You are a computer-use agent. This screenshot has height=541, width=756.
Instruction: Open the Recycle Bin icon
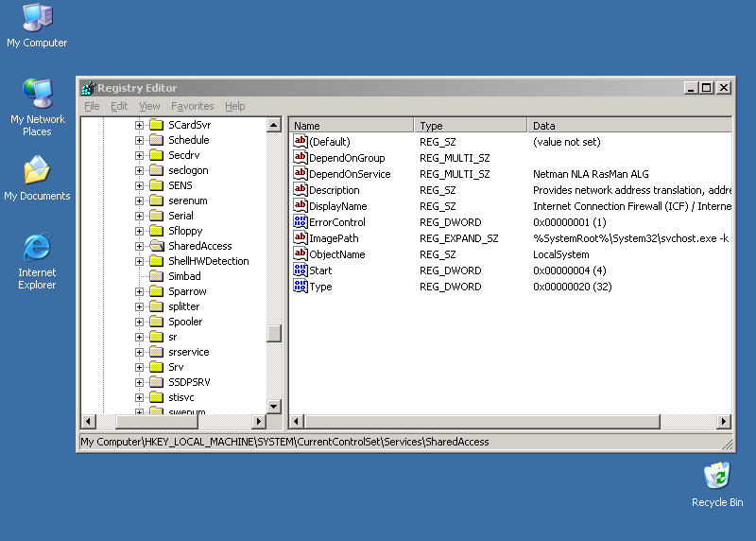click(717, 484)
